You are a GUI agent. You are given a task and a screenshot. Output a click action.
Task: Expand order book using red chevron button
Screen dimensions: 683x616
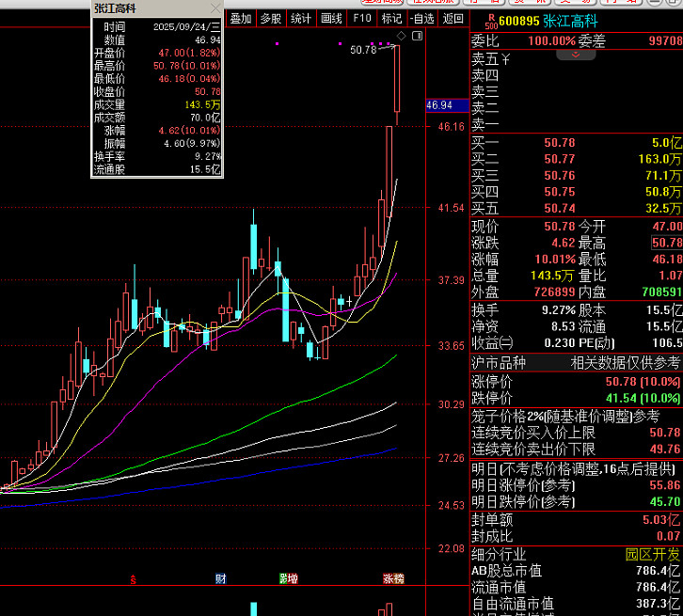[x=575, y=55]
